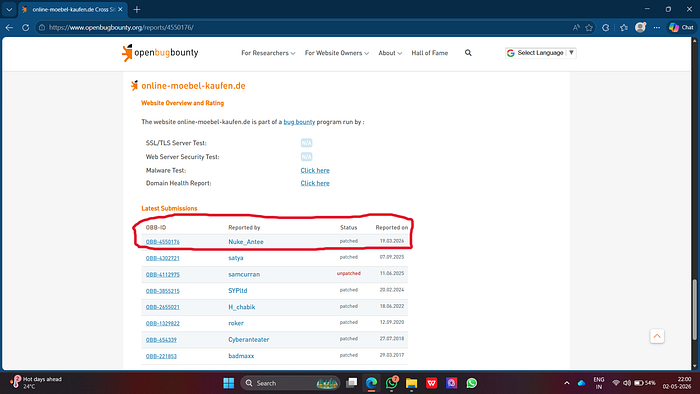This screenshot has width=700, height=394.
Task: Open report OBB-2655021
Action: (162, 307)
